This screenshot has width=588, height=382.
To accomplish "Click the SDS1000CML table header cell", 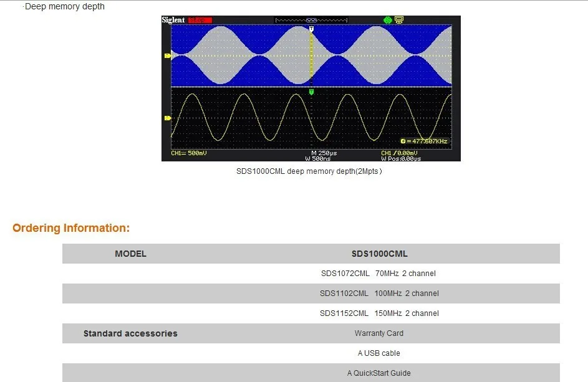I will [379, 254].
